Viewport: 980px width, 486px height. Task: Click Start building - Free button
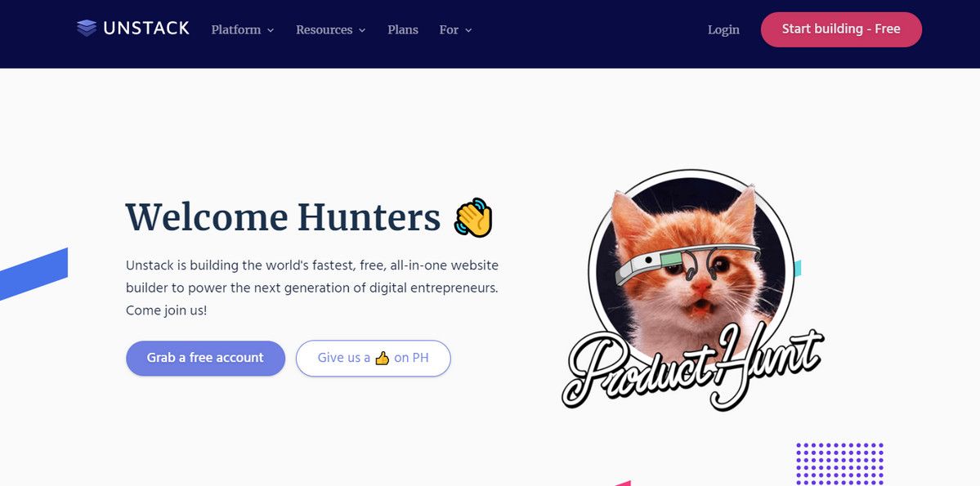pos(841,29)
